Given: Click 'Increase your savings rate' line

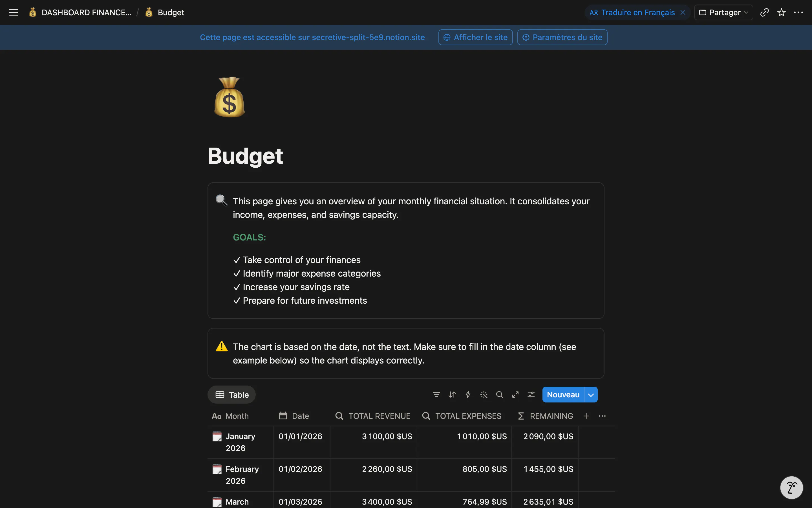Looking at the screenshot, I should click(291, 287).
